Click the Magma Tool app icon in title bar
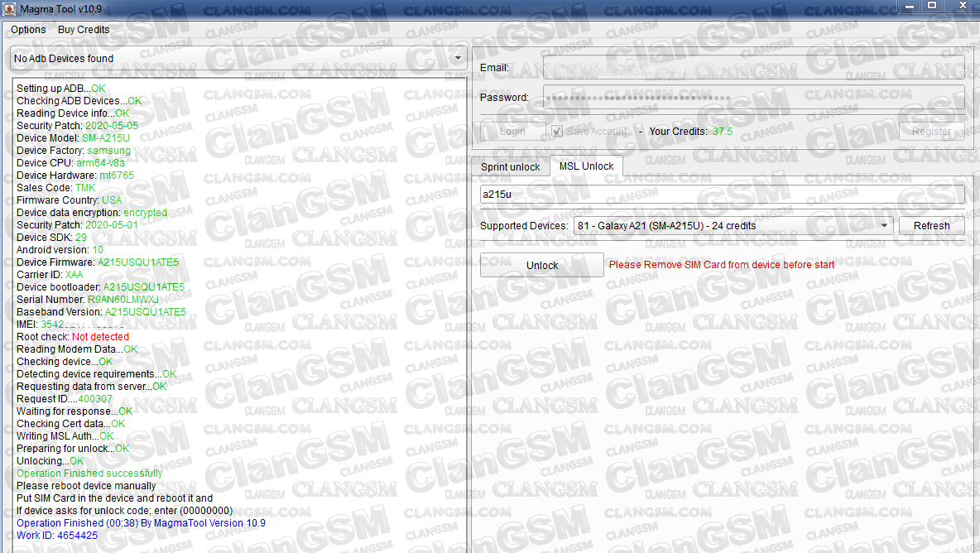Screen dimensions: 980x553 pyautogui.click(x=9, y=9)
